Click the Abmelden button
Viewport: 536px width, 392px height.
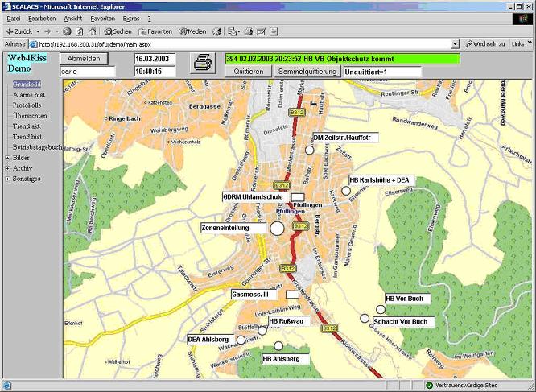click(x=84, y=59)
